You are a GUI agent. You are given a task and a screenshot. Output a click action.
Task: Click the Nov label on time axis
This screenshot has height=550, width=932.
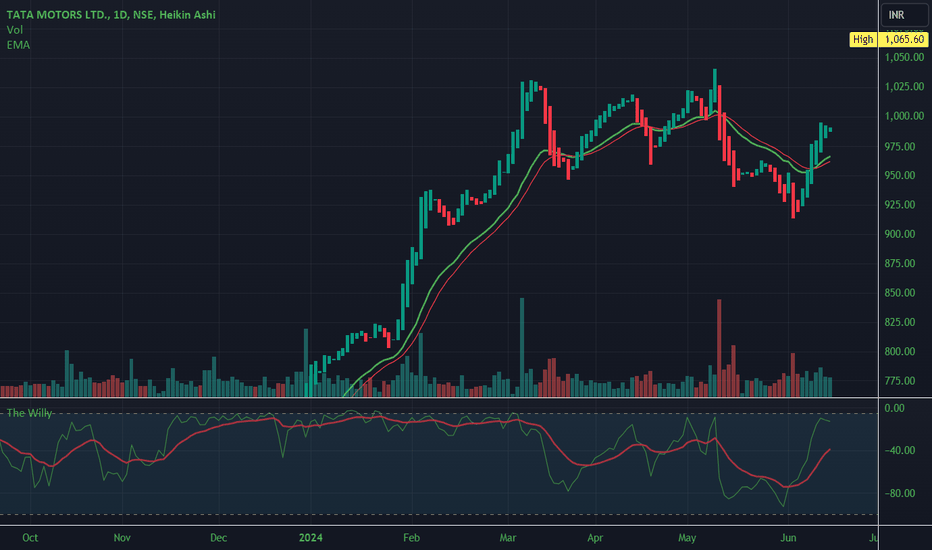click(122, 538)
